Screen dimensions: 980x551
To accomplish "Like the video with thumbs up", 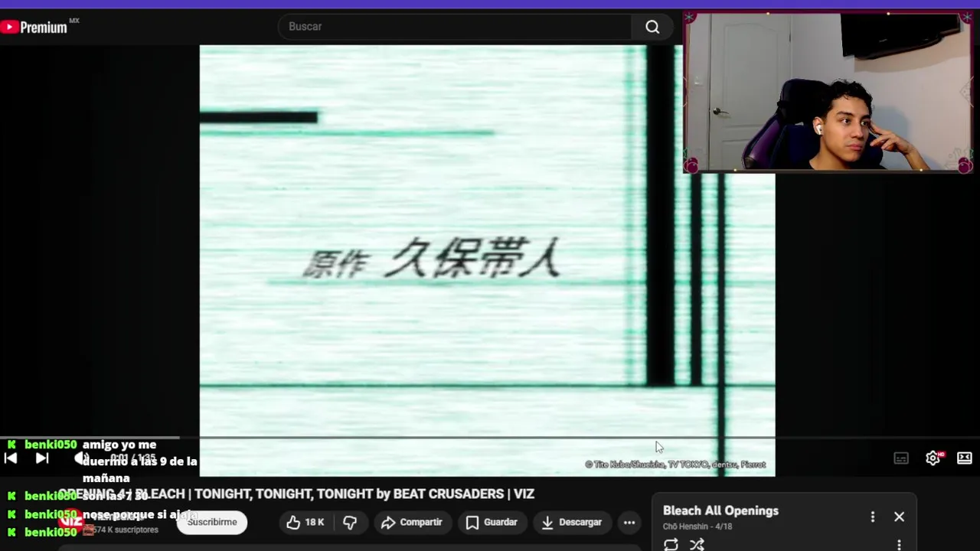I will 305,522.
